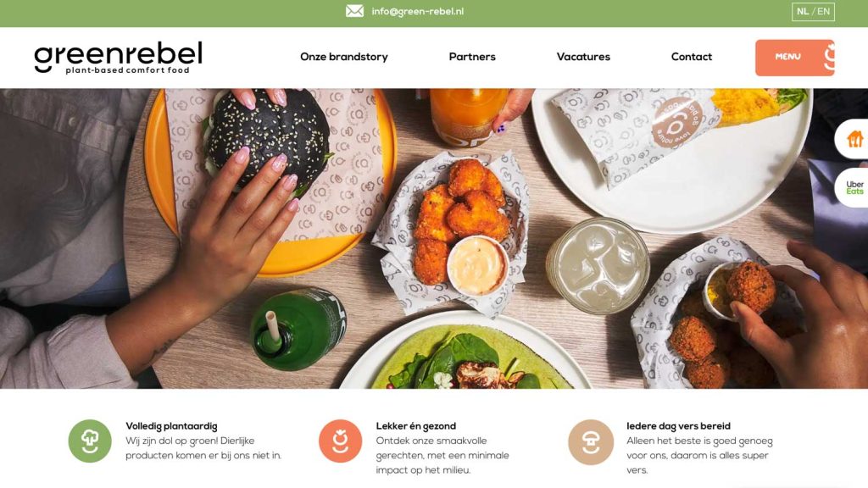Click the orange Lekker én gezond icon
The image size is (868, 488).
341,441
